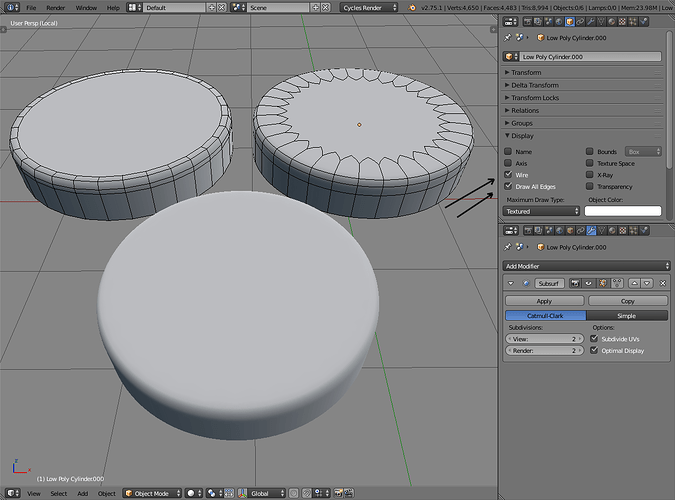The image size is (675, 500).
Task: Expand the Groups panel
Action: coord(583,123)
